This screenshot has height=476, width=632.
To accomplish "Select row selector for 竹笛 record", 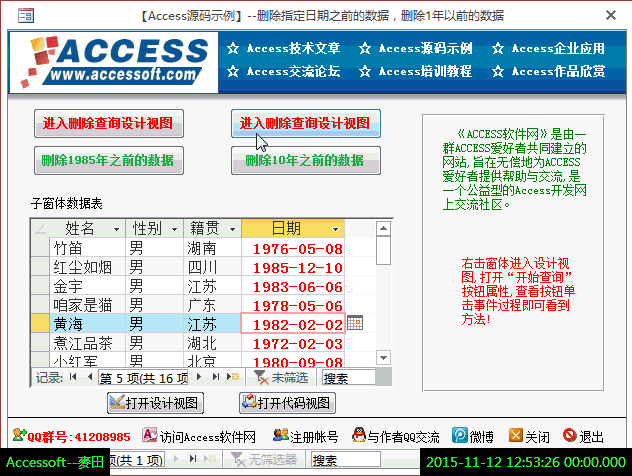I will [40, 247].
